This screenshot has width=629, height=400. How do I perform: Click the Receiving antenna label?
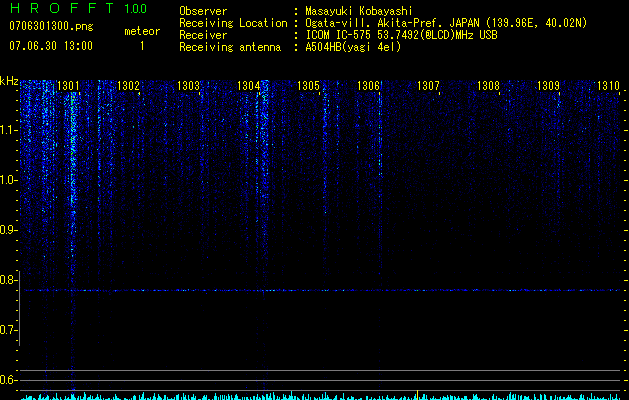(230, 47)
